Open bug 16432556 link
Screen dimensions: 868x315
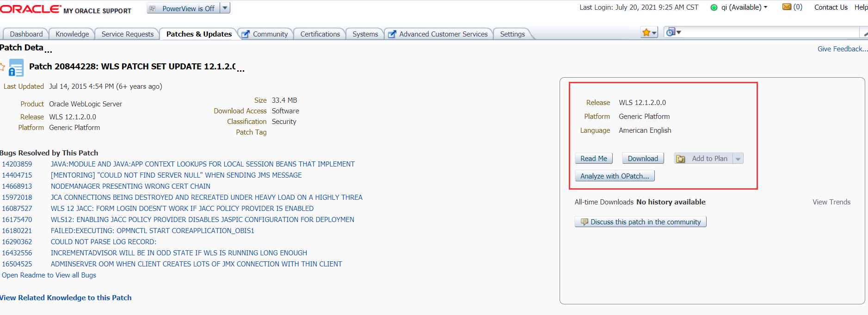[x=17, y=253]
